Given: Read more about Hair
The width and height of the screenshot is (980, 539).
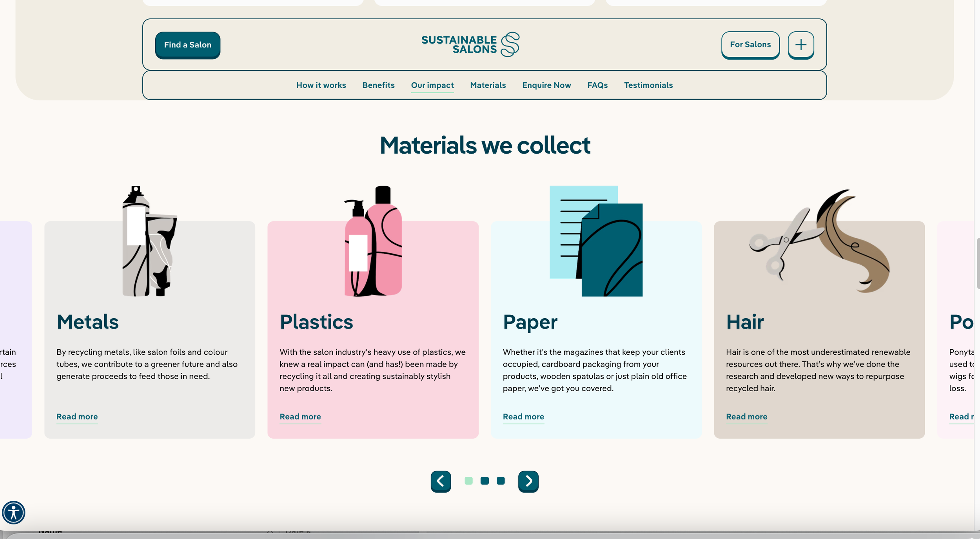Looking at the screenshot, I should (746, 416).
